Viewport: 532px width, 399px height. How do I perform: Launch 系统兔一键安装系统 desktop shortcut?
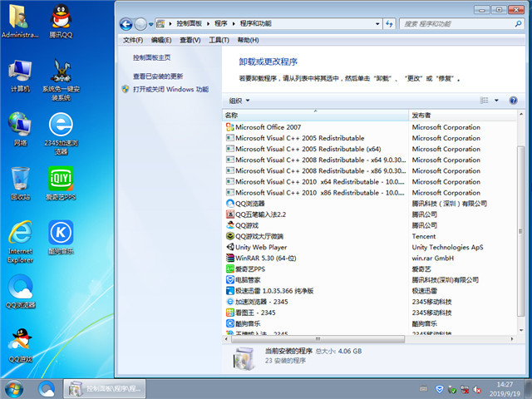61,80
